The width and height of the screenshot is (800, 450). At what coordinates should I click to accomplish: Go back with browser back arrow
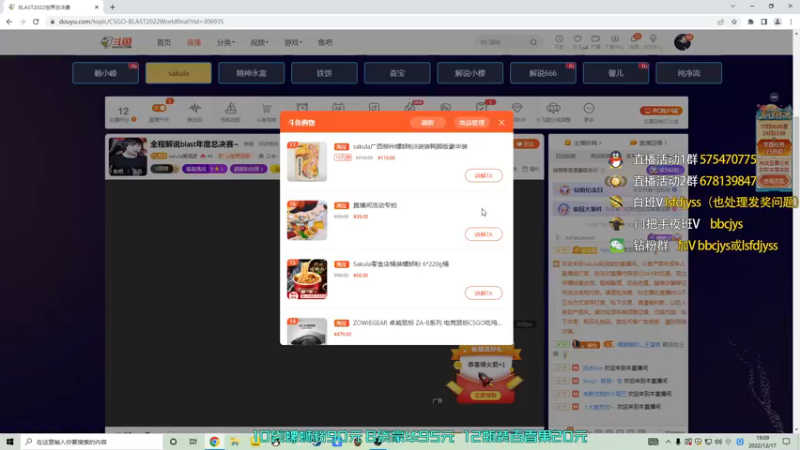click(9, 21)
